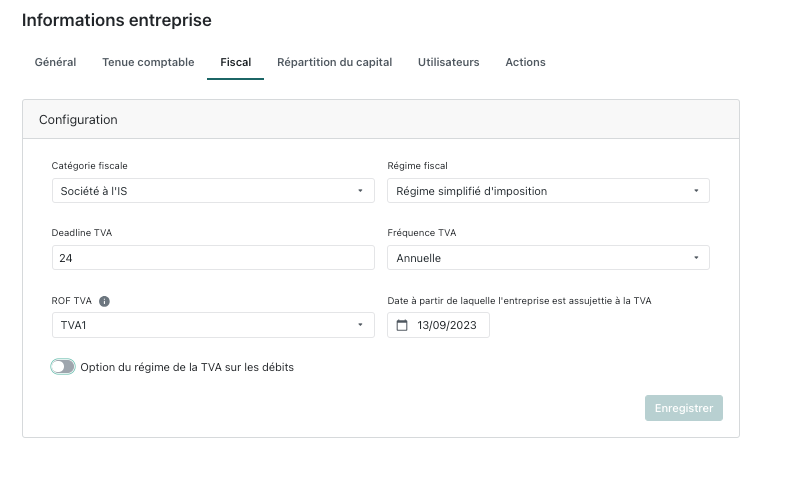This screenshot has height=479, width=793.
Task: Click the Enregistrer button
Action: 684,408
